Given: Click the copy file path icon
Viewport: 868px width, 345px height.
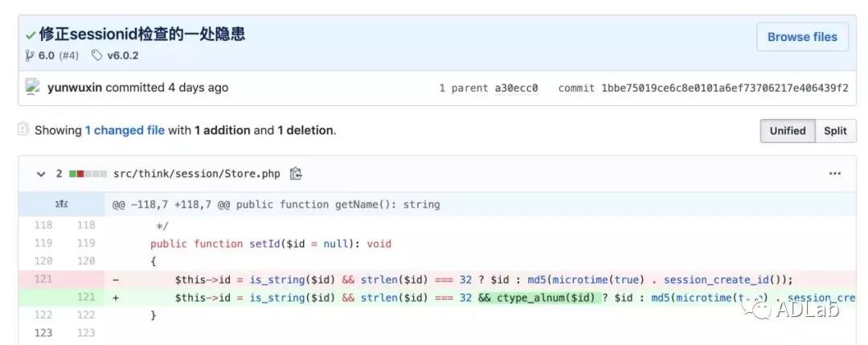Looking at the screenshot, I should click(x=296, y=174).
